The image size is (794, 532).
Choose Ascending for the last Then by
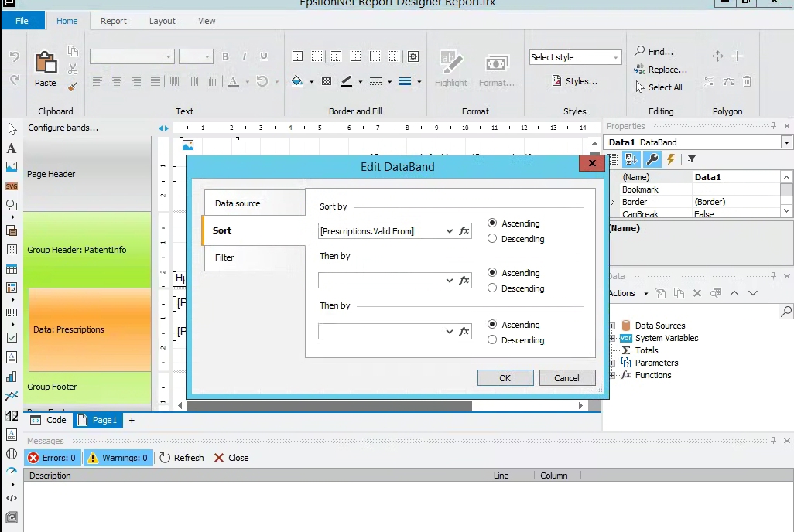(x=492, y=325)
